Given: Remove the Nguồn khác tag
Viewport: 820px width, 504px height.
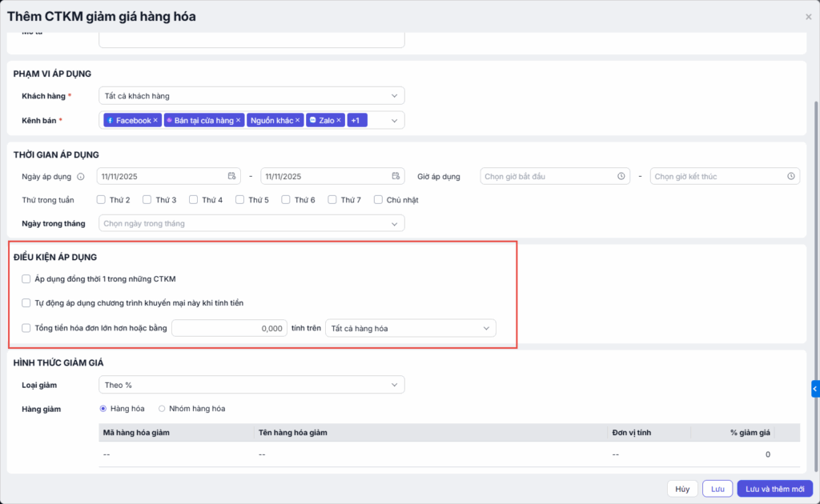Looking at the screenshot, I should 298,121.
